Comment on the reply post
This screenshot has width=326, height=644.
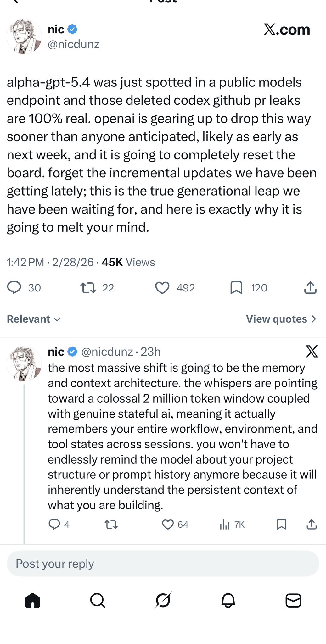click(54, 524)
